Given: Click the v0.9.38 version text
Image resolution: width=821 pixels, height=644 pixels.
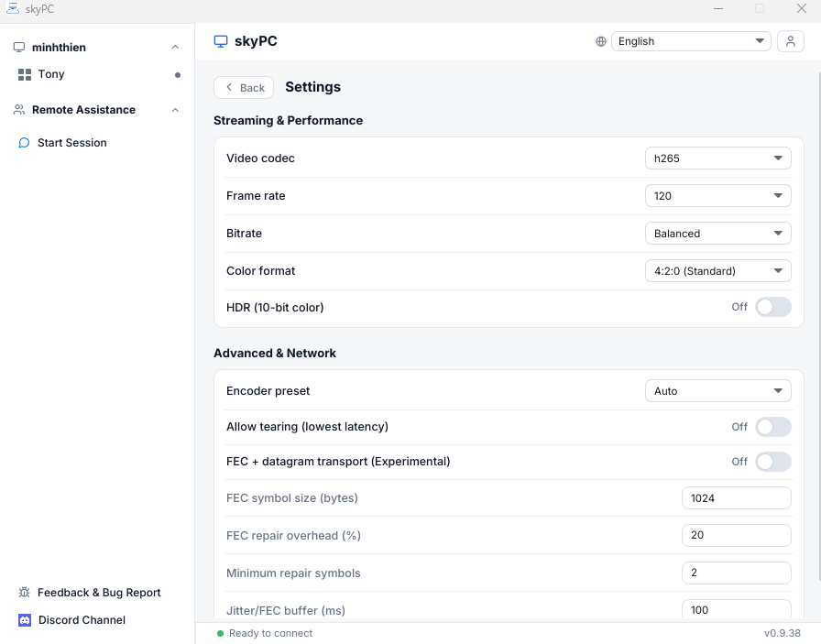Looking at the screenshot, I should point(783,633).
